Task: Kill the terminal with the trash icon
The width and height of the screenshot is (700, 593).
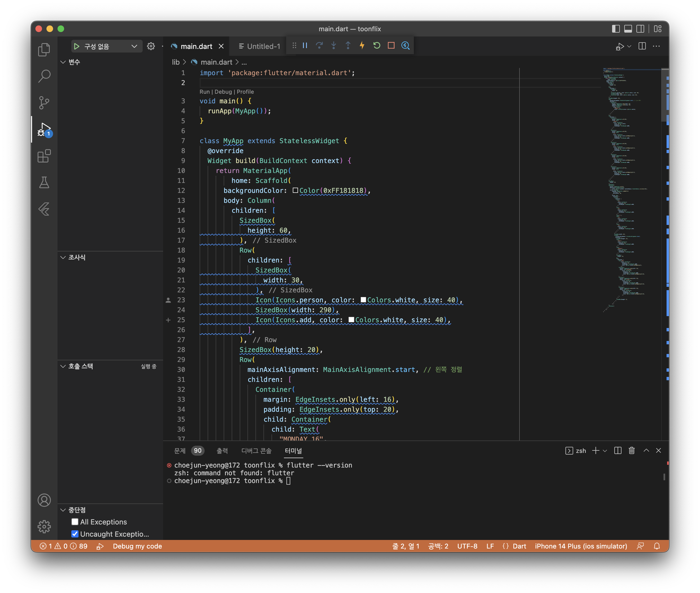Action: 631,450
